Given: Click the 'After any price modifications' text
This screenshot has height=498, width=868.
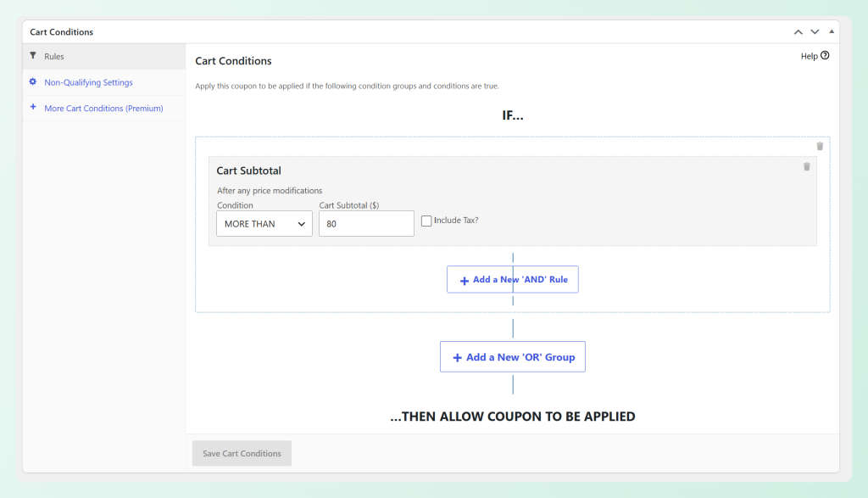Looking at the screenshot, I should click(x=270, y=191).
